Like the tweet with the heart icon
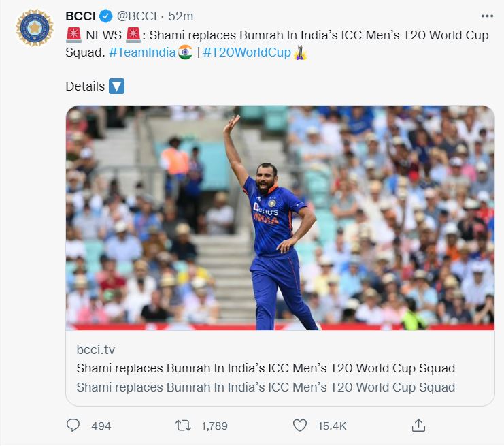Image resolution: width=504 pixels, height=446 pixels. pyautogui.click(x=300, y=426)
